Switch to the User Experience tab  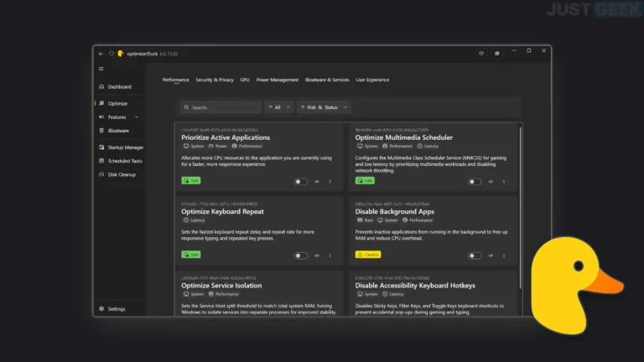[x=372, y=80]
